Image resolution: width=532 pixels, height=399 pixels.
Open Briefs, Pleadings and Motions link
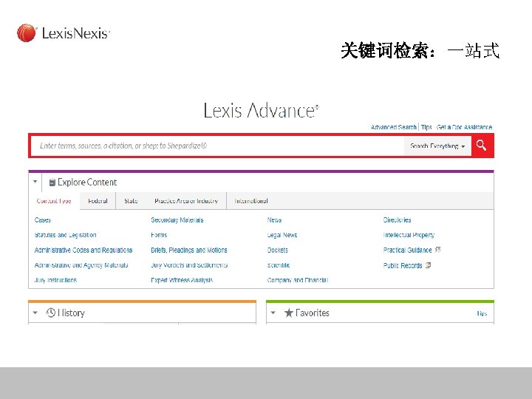(189, 250)
